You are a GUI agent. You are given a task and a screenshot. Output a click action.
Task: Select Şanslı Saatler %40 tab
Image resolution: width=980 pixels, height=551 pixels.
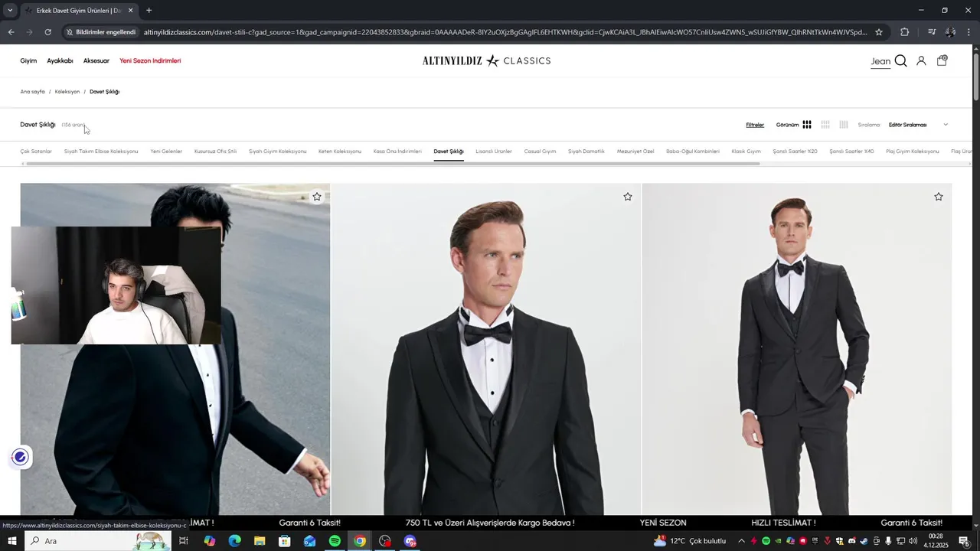pos(851,152)
